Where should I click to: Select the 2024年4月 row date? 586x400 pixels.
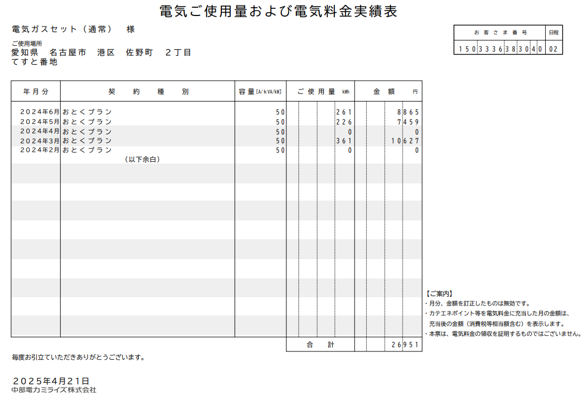[40, 131]
